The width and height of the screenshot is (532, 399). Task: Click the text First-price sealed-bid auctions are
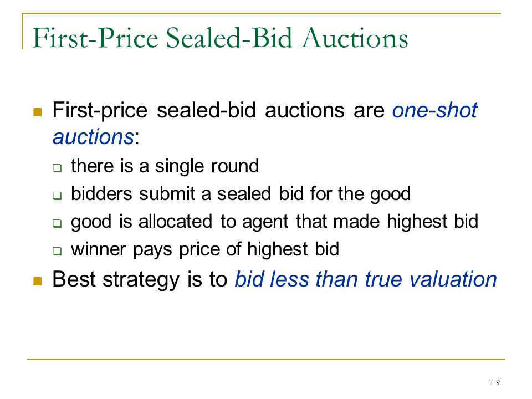click(x=218, y=111)
